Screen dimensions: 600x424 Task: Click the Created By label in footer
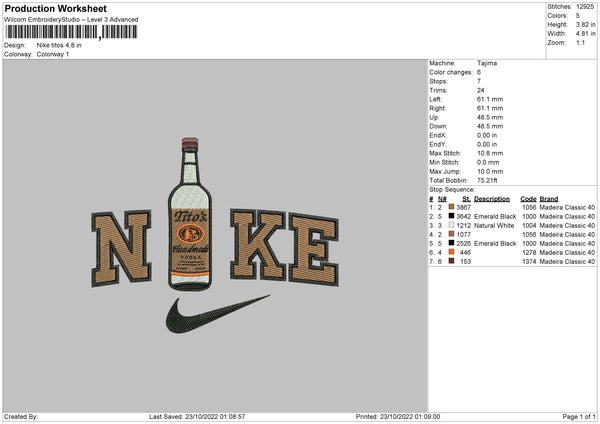tap(21, 417)
